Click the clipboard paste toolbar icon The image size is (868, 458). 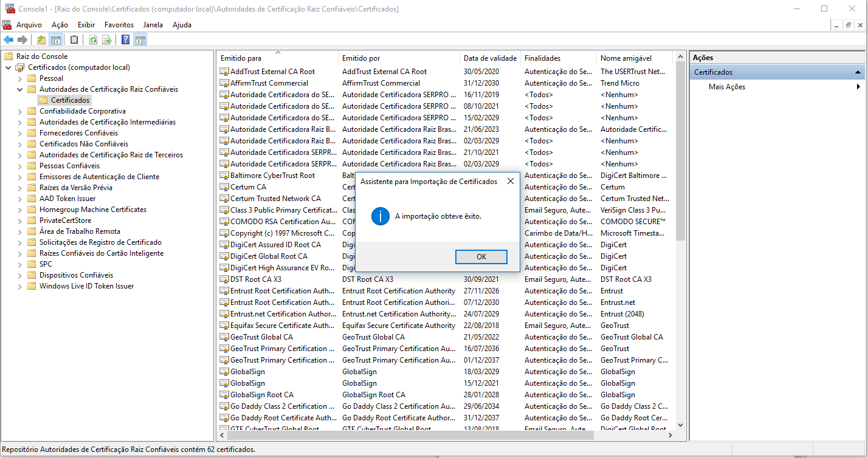tap(74, 40)
